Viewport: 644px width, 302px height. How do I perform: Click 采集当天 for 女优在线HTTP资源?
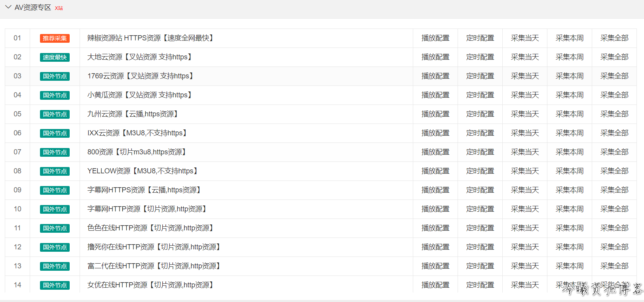point(525,285)
